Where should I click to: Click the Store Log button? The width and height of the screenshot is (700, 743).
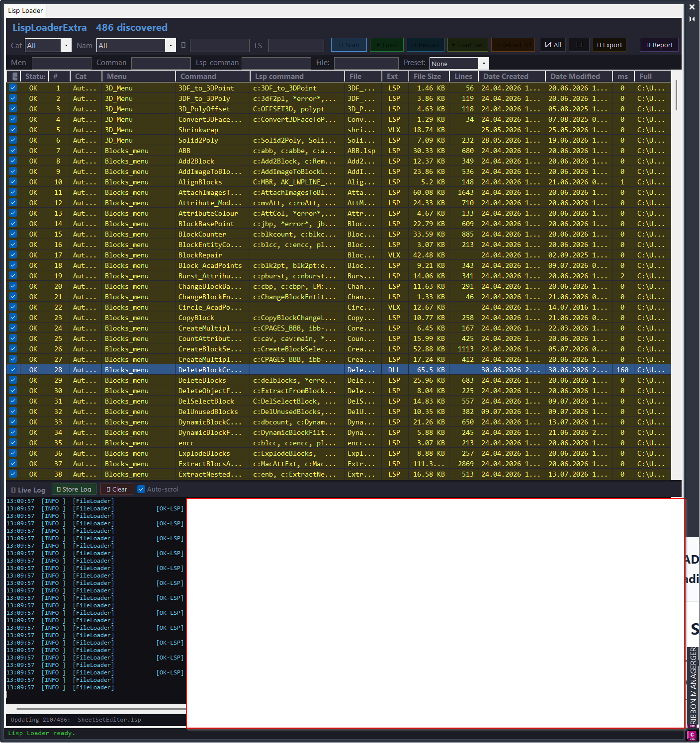(x=74, y=489)
